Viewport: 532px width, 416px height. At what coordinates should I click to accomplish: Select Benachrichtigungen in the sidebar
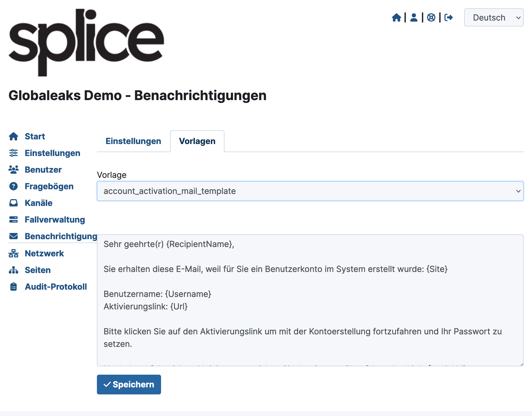click(x=61, y=236)
